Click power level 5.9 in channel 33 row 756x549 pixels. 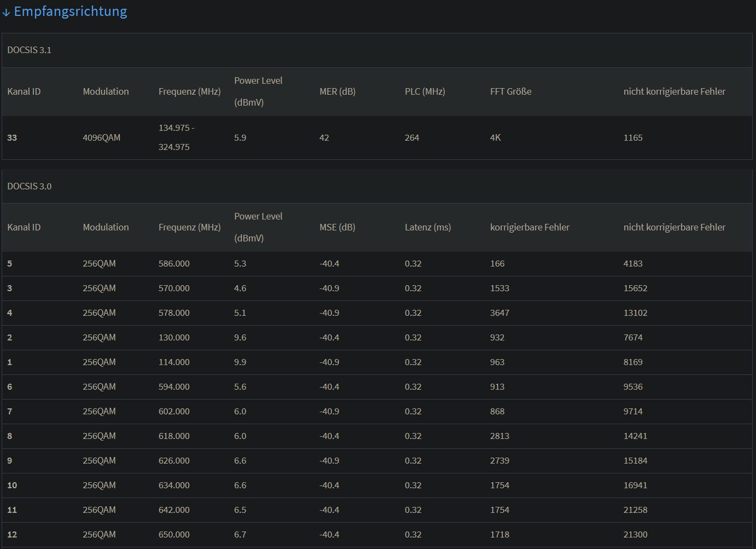tap(240, 137)
